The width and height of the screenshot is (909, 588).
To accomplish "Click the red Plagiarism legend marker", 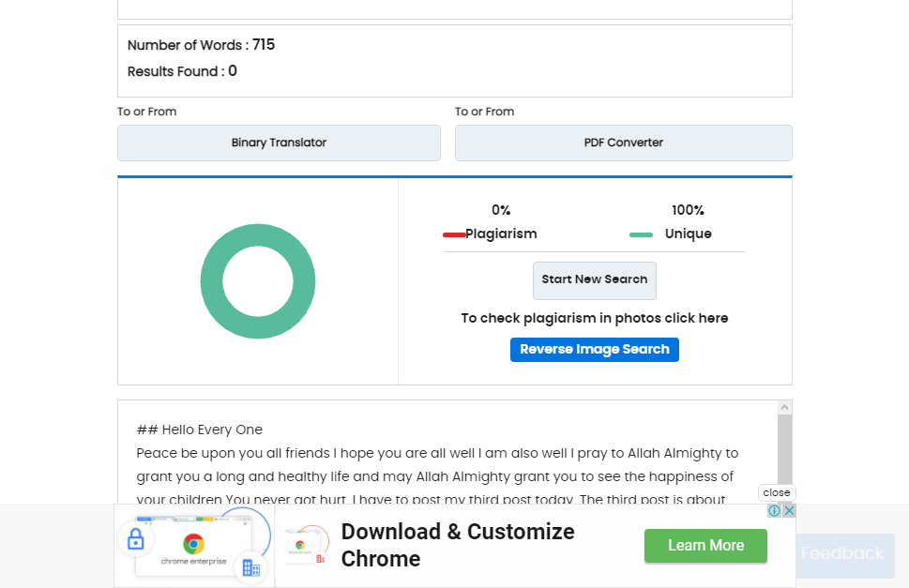I will 454,234.
